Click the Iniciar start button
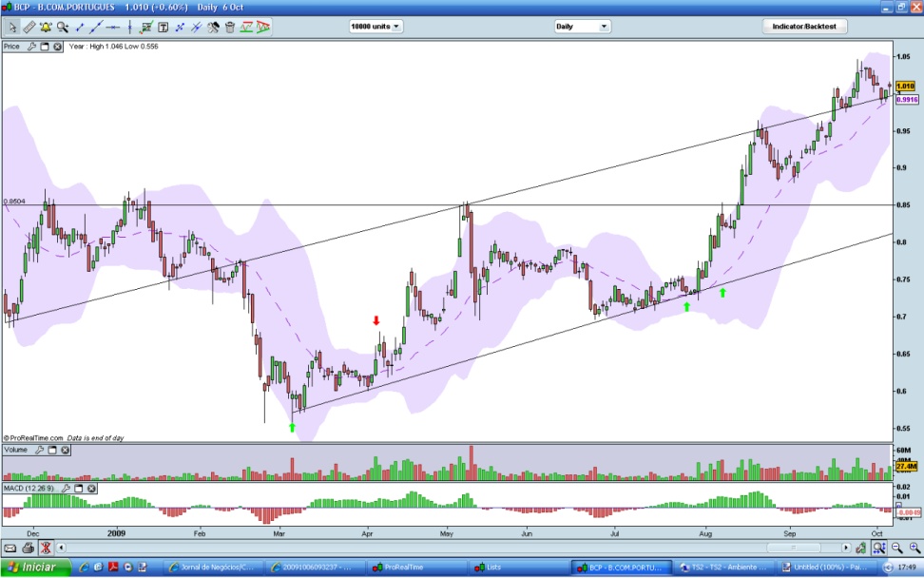 [x=34, y=568]
